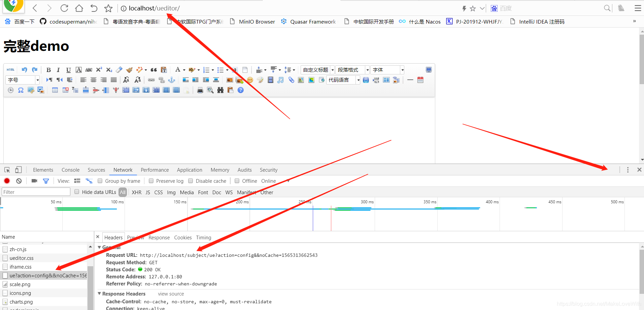
Task: Insert a table
Action: tap(55, 90)
